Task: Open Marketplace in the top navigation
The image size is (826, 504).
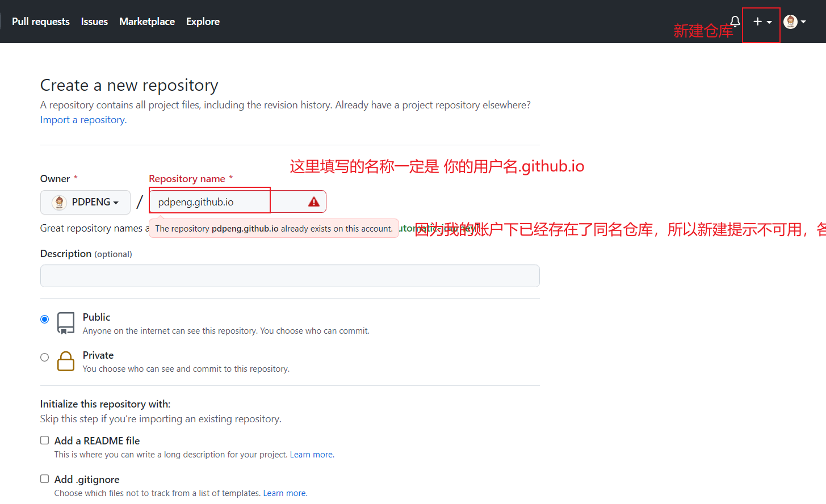Action: (x=147, y=22)
